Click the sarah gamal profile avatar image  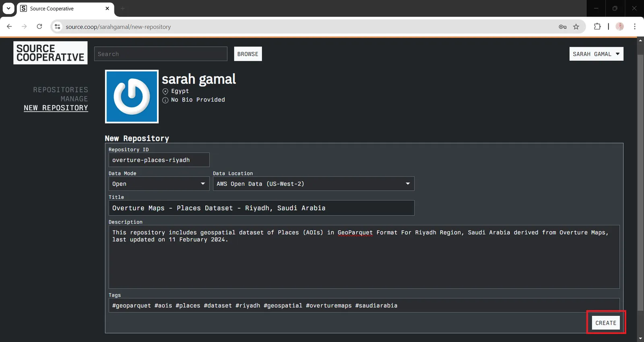[x=132, y=97]
